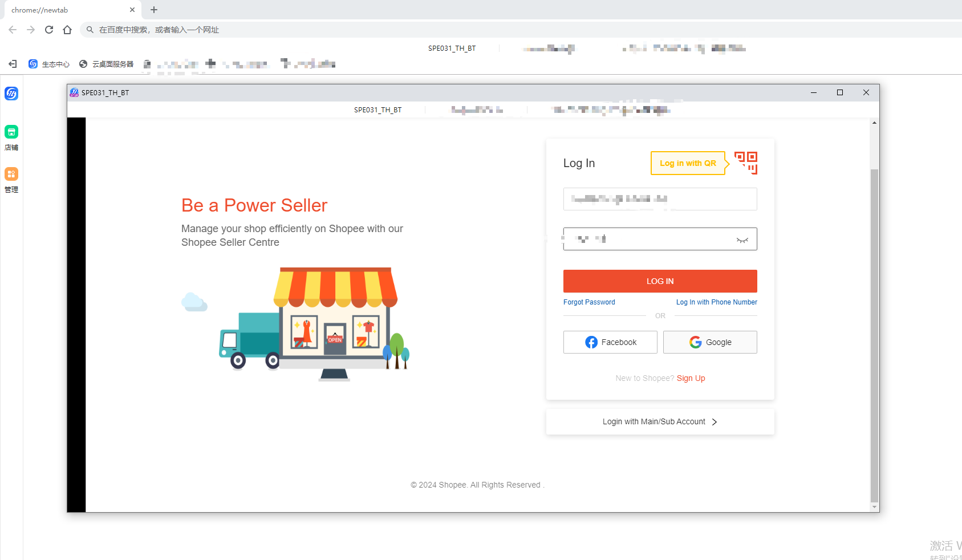Click the Sign Up link

click(x=691, y=378)
